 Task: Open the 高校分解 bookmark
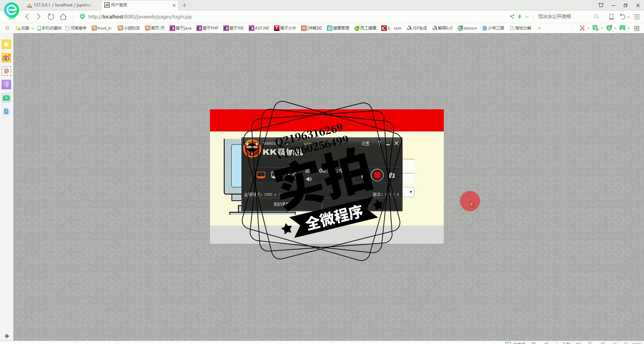[521, 28]
